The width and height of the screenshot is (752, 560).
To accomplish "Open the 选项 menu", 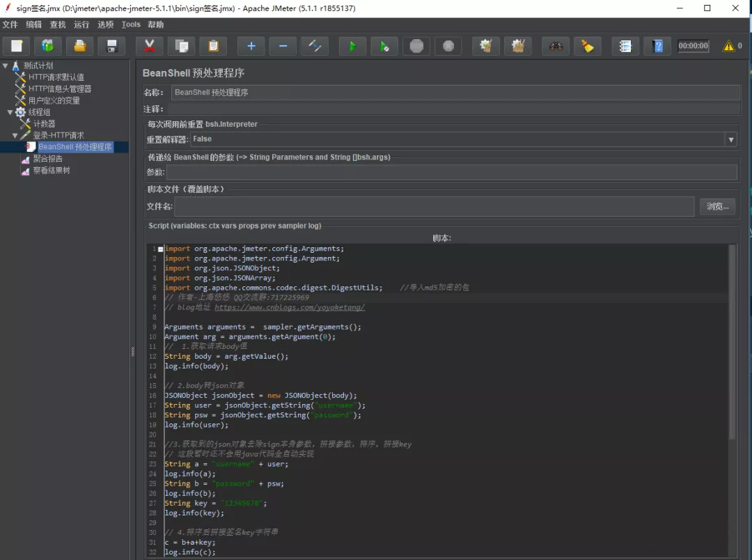I will coord(106,24).
